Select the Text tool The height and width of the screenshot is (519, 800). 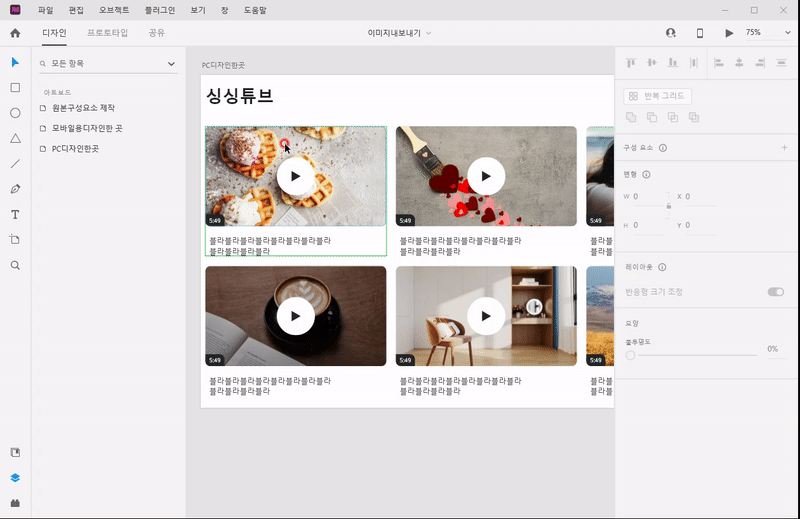[x=15, y=214]
